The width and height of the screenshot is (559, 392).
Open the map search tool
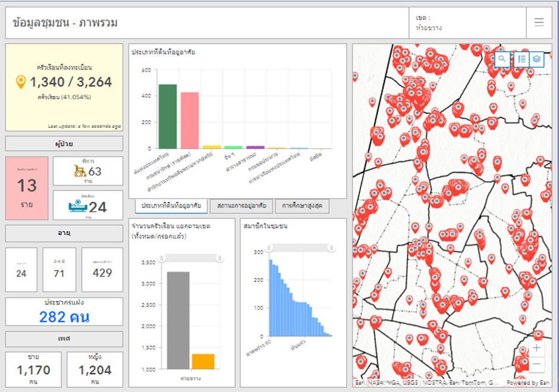tap(503, 59)
